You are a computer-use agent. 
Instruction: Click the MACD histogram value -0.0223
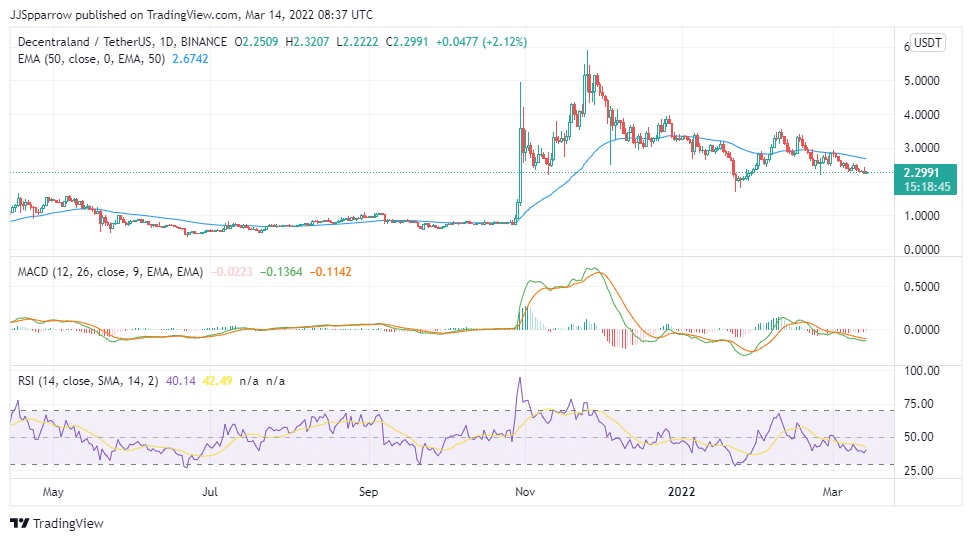coord(232,272)
